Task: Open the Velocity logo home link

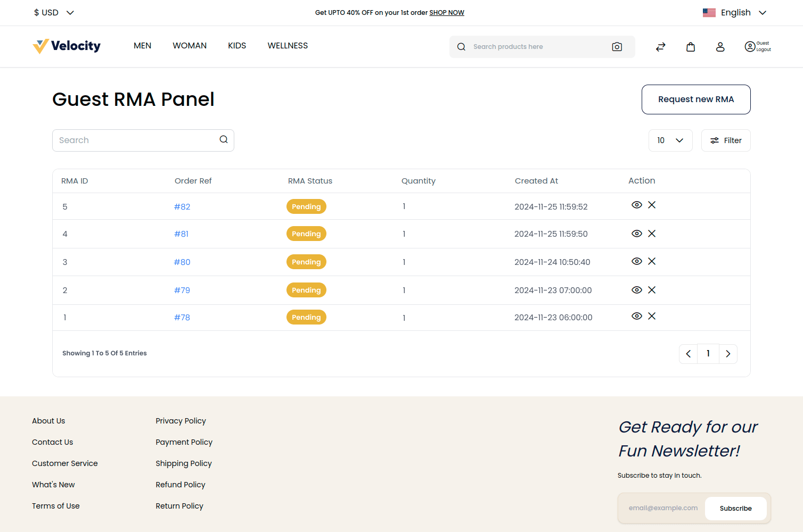Action: [67, 46]
